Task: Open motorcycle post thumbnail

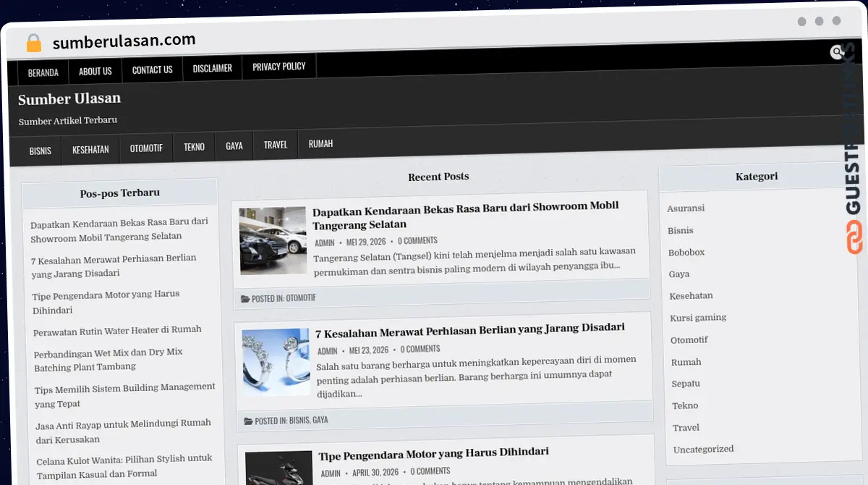Action: tap(278, 468)
